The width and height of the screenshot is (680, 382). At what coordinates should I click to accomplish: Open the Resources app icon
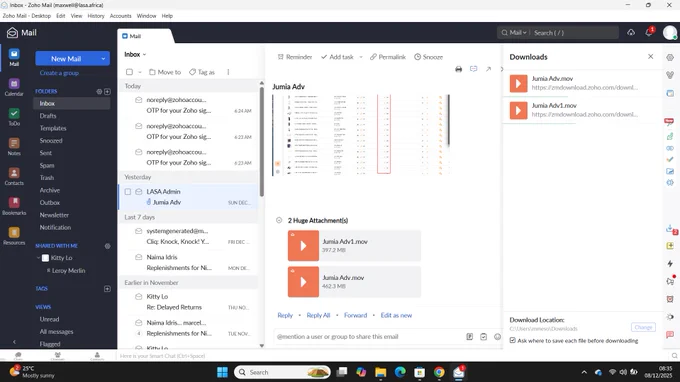click(14, 236)
